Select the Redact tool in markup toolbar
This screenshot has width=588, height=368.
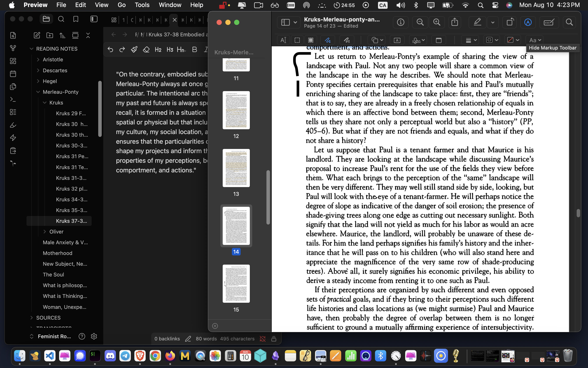coord(311,40)
